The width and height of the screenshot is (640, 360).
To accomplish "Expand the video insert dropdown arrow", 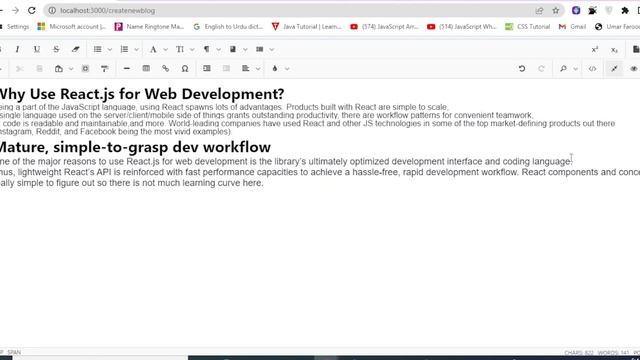I will point(271,49).
